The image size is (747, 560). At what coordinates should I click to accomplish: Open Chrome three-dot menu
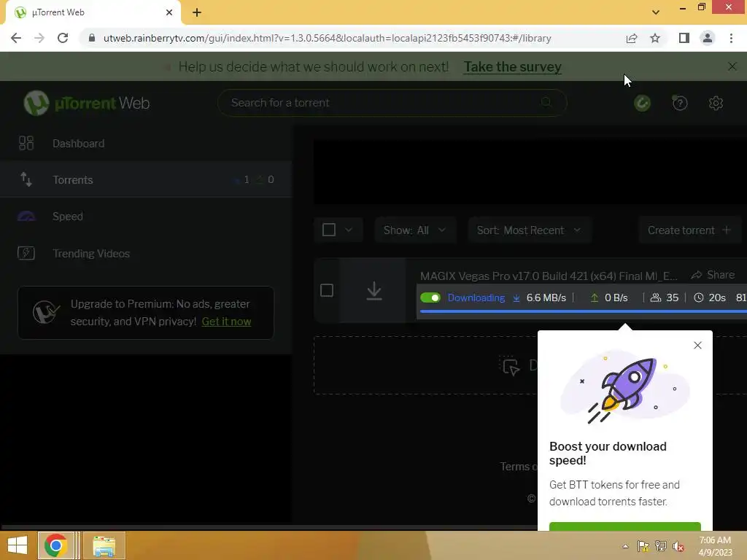tap(731, 38)
